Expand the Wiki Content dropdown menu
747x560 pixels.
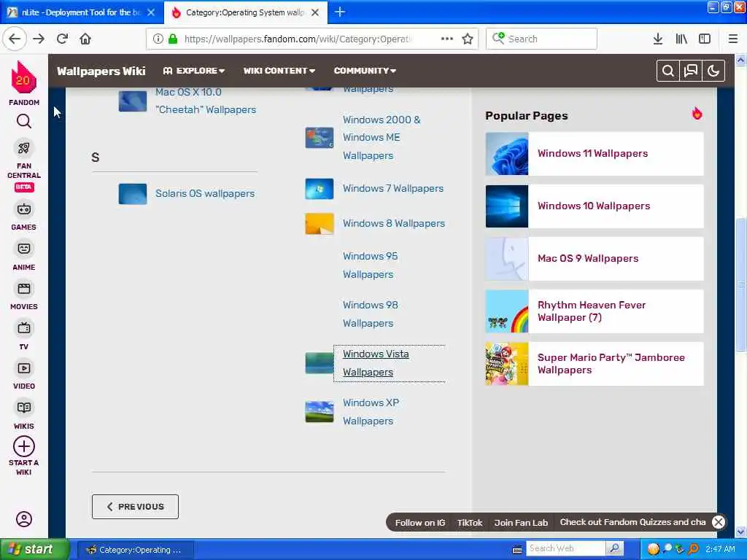tap(279, 71)
